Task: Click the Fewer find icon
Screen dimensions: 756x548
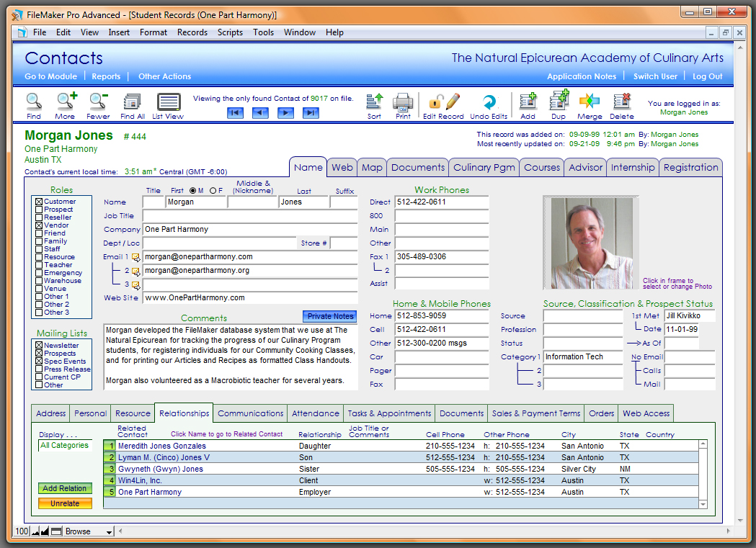Action: [x=98, y=101]
